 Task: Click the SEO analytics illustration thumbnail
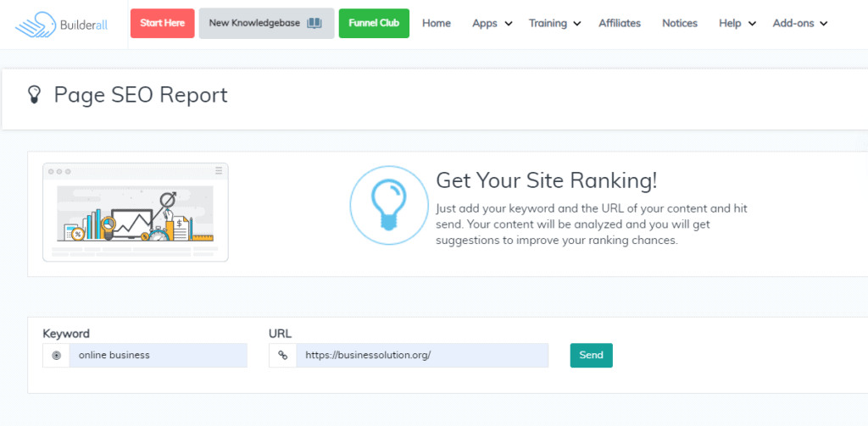136,212
